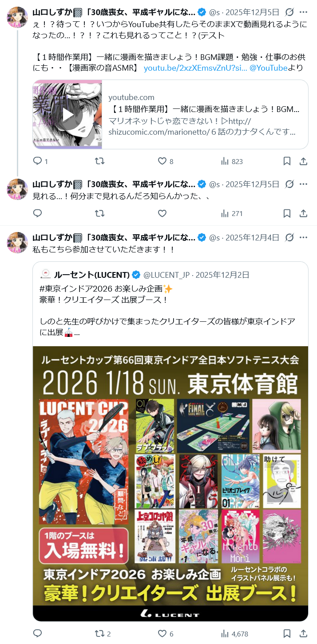This screenshot has height=644, width=317.
Task: Open more options on second post
Action: tap(304, 184)
